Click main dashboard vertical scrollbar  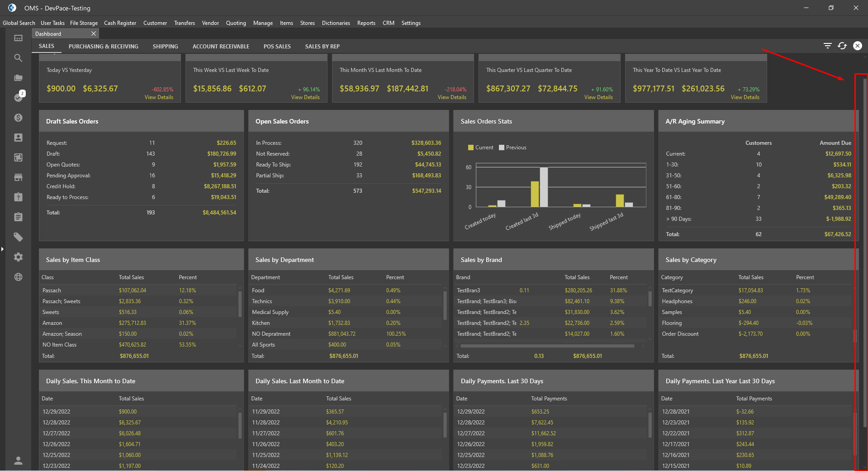[865, 253]
